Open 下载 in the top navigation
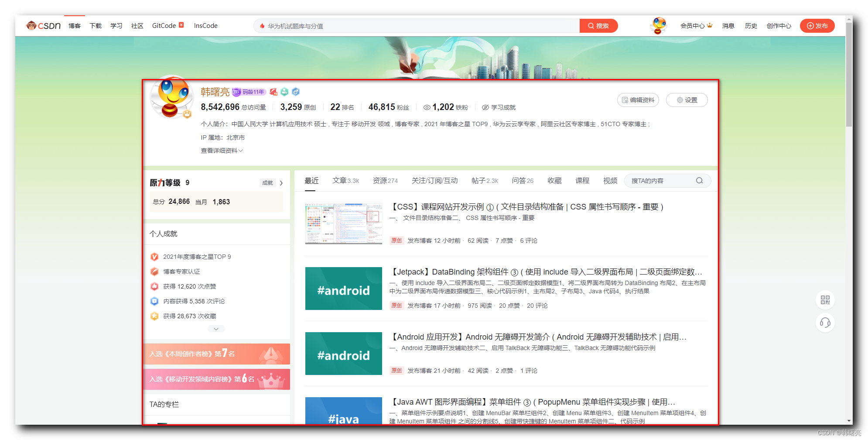This screenshot has width=868, height=440. (x=96, y=26)
